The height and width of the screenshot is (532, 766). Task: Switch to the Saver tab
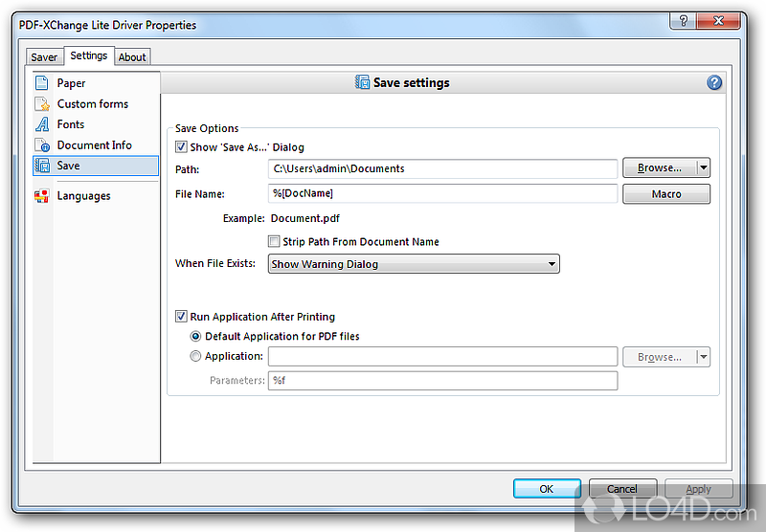[44, 57]
